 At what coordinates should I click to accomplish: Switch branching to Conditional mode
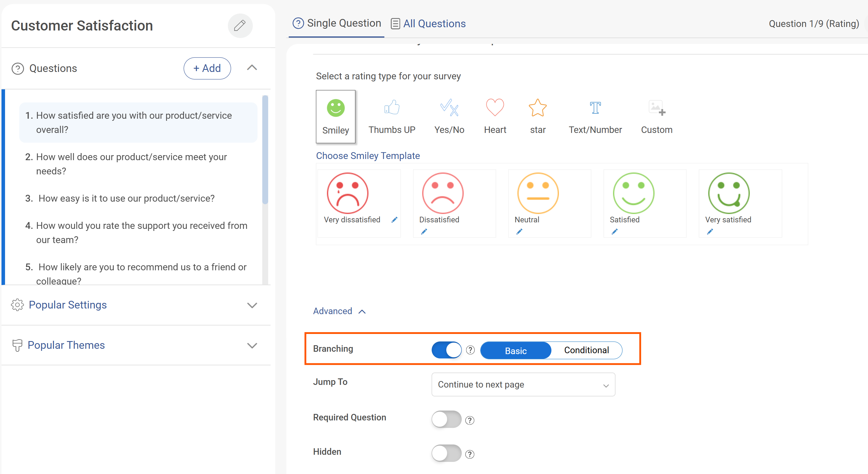coord(586,350)
